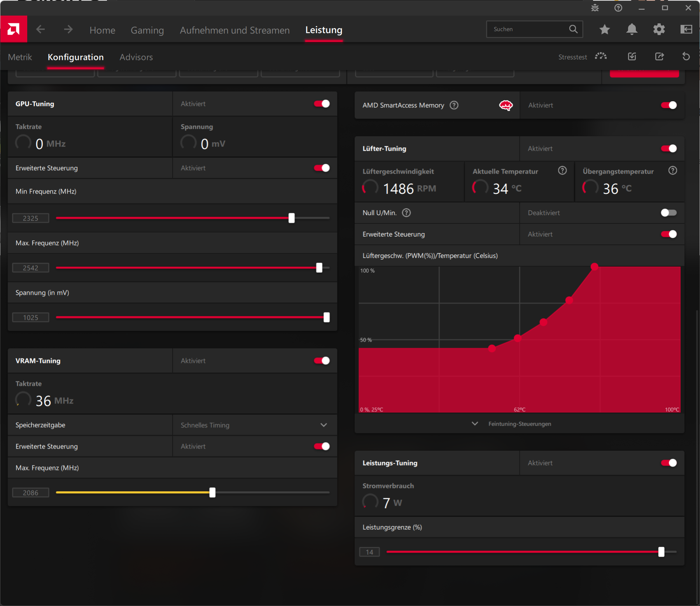
Task: Open Null U/Min. help icon
Action: click(406, 213)
